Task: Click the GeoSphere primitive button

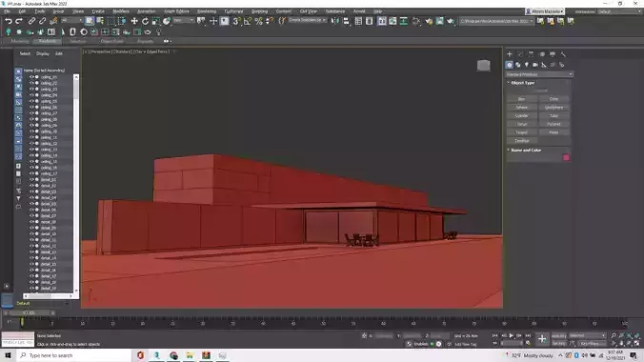Action: 553,108
